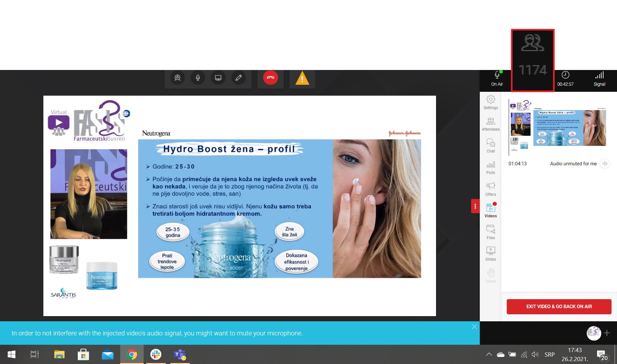Open the Videos panel
Image resolution: width=617 pixels, height=364 pixels.
(x=491, y=211)
